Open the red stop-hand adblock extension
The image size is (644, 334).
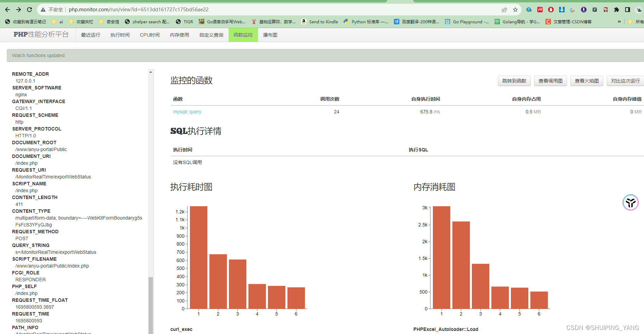(x=551, y=10)
